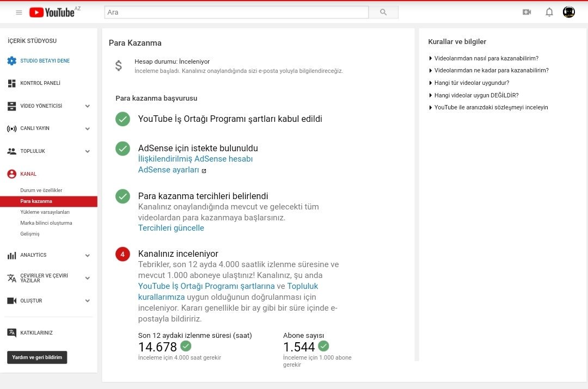This screenshot has width=588, height=389.
Task: Expand 'YouTube ile aranızdaki sözleşmeyi inceleyin'
Action: click(x=488, y=107)
